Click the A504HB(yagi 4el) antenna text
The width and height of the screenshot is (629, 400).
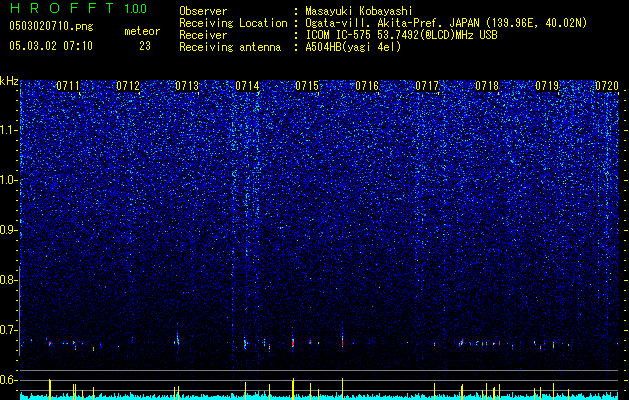tap(353, 47)
